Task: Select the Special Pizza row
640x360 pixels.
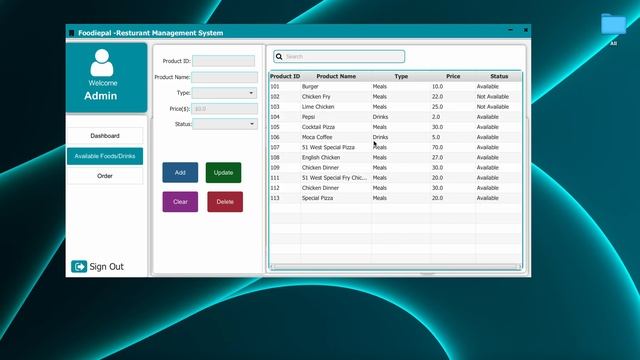Action: pyautogui.click(x=396, y=198)
